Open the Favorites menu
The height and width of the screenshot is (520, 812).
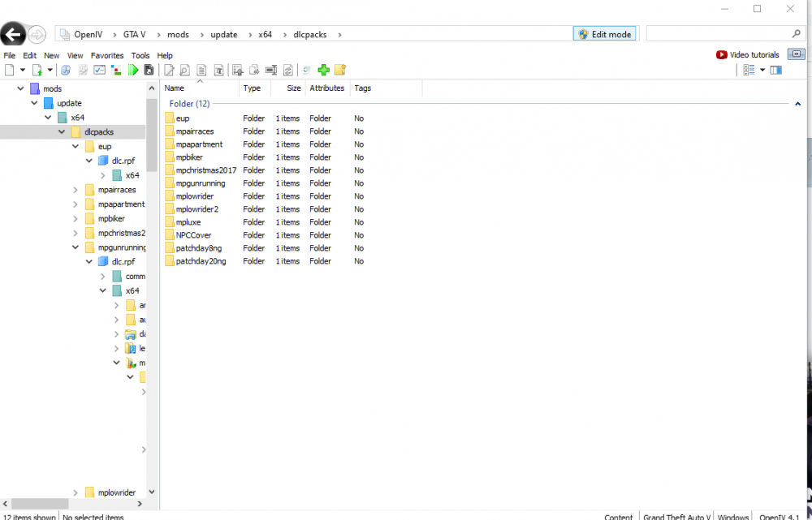pos(107,55)
